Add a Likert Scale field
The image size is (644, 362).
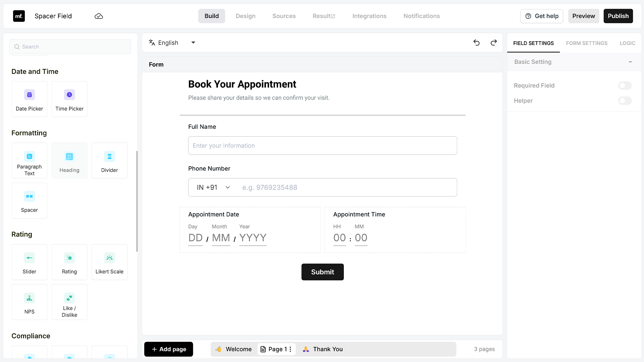point(109,262)
